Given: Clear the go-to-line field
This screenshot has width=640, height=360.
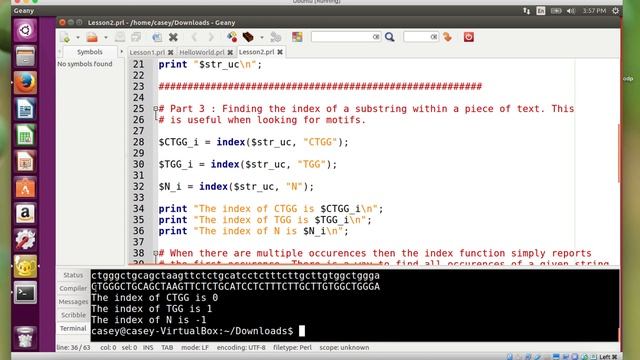Looking at the screenshot, I should [434, 37].
